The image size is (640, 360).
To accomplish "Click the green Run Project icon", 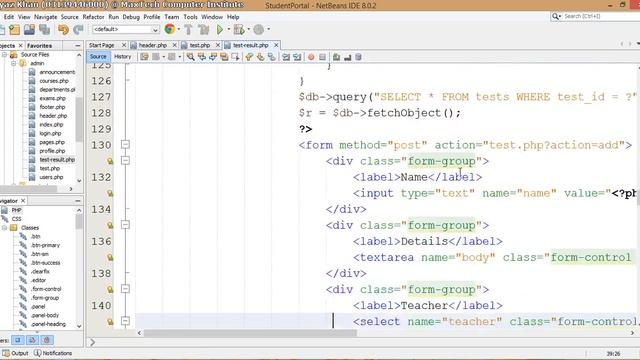I will coord(220,29).
